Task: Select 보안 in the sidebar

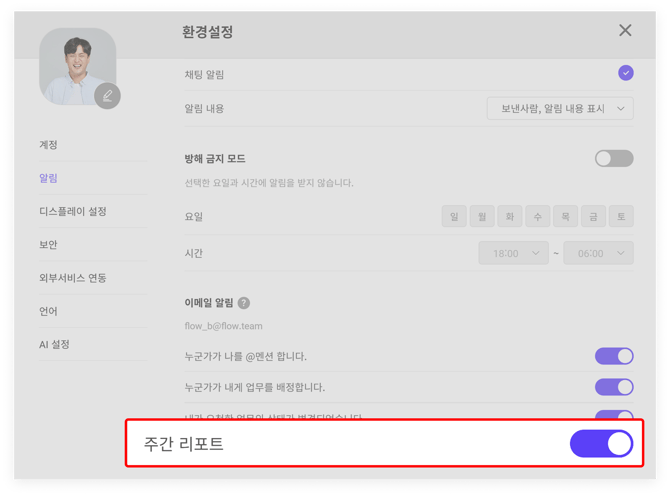Action: click(x=48, y=245)
